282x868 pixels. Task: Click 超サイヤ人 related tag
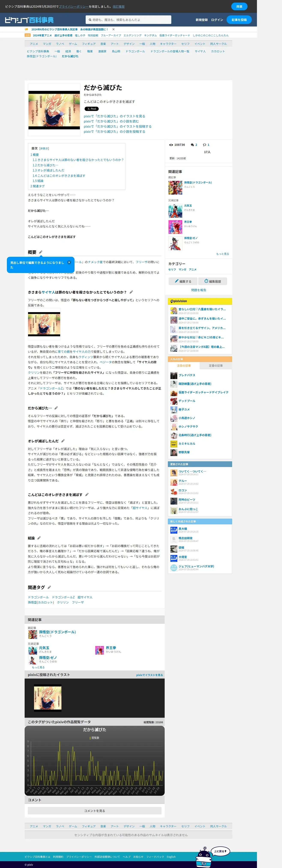pyautogui.click(x=85, y=597)
